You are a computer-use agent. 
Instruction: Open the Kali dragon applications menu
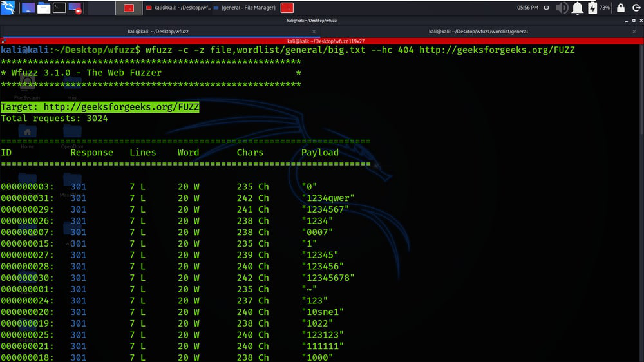[x=8, y=7]
